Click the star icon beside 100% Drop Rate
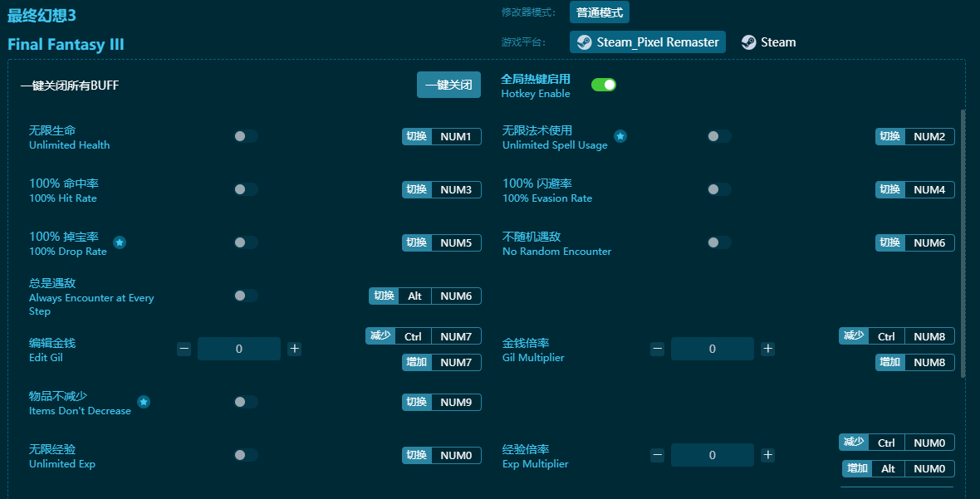This screenshot has height=499, width=980. pyautogui.click(x=120, y=242)
